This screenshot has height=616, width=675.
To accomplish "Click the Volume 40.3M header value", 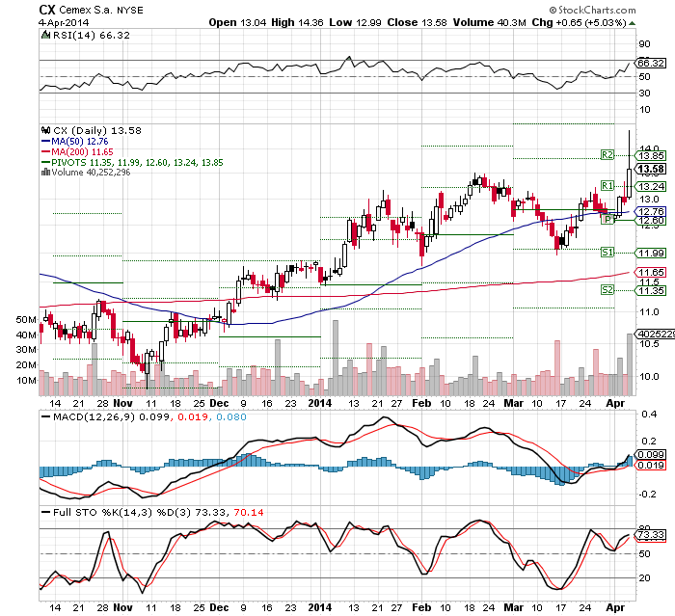I will coord(490,22).
